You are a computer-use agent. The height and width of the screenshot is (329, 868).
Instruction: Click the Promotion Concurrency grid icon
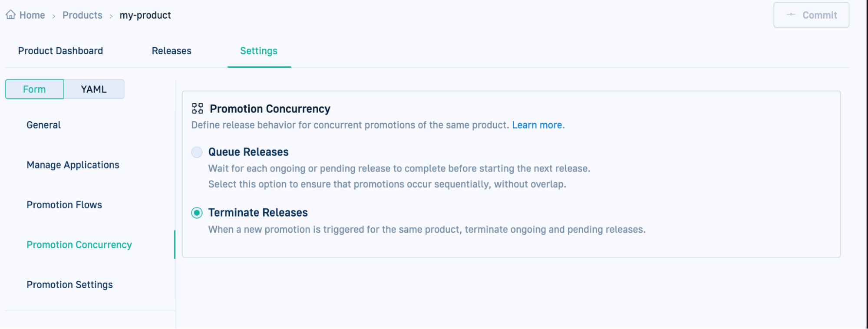[x=198, y=108]
